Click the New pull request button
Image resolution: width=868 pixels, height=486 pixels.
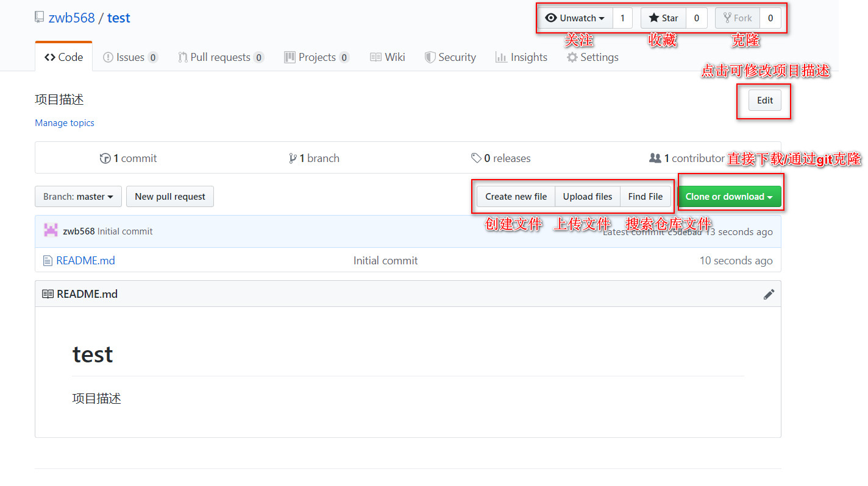(x=169, y=196)
